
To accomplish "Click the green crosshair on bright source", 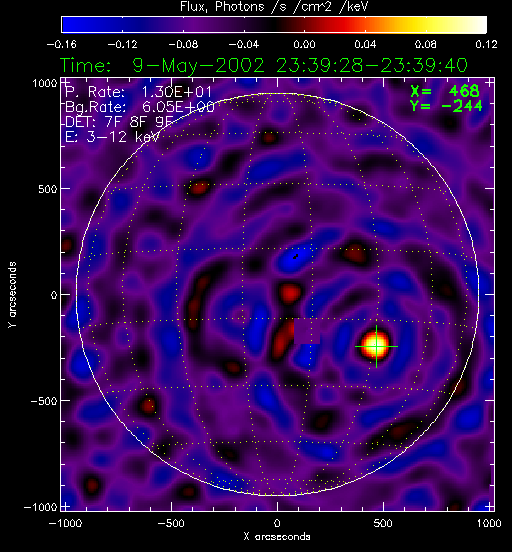I will pos(376,346).
